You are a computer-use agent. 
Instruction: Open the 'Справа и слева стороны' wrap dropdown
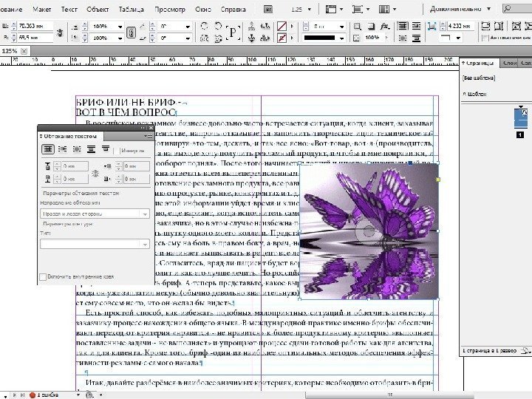click(94, 213)
